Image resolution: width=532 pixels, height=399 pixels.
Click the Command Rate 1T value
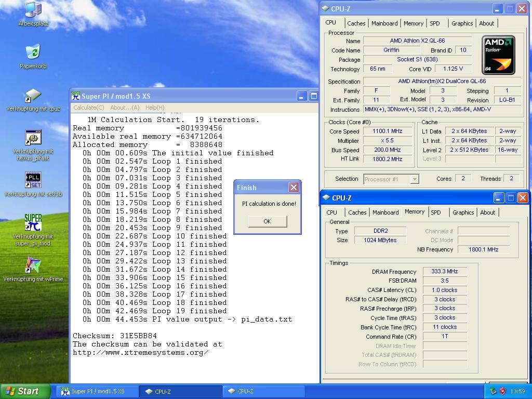click(445, 336)
